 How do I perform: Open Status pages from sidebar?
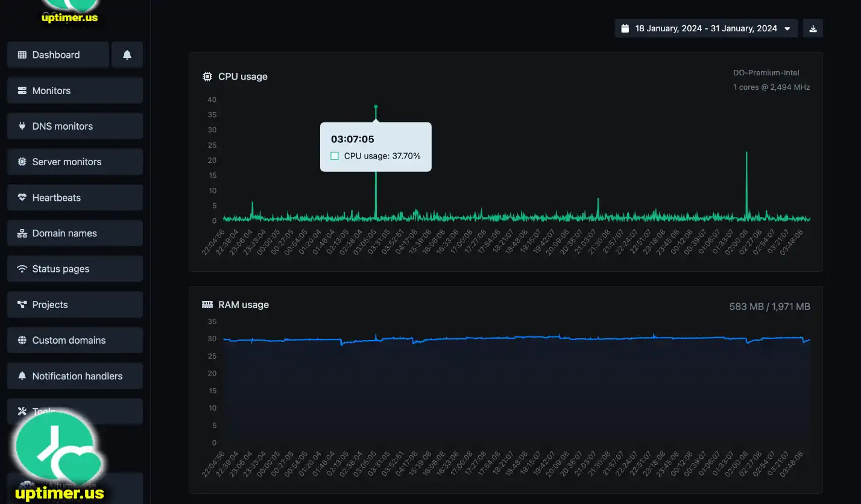click(75, 269)
